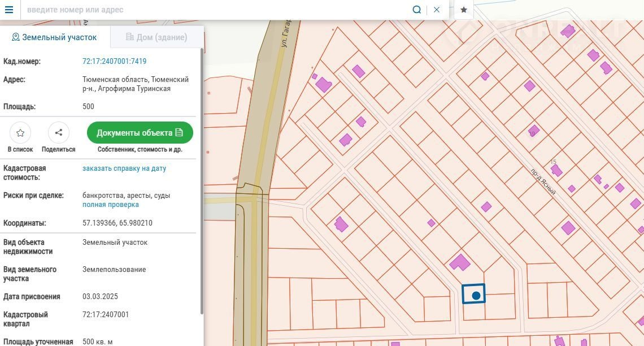Open полная проверка link
The height and width of the screenshot is (346, 644).
point(111,205)
